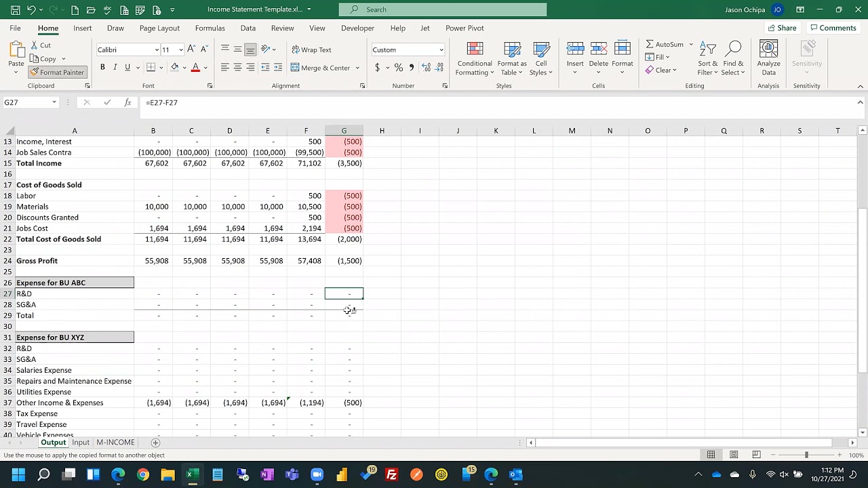
Task: Open Ribbon Display Options icon
Action: pos(800,9)
